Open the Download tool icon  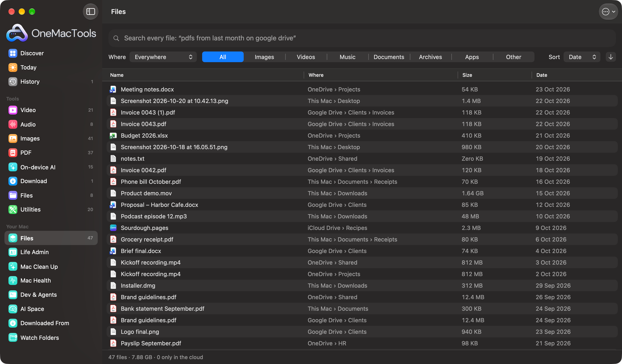click(13, 181)
